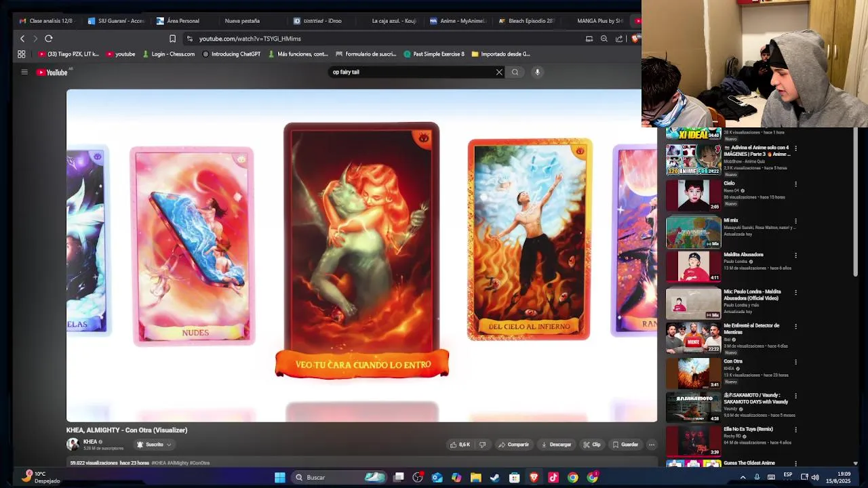This screenshot has height=488, width=868.
Task: Open Con Otra KHEA suggested thumbnail
Action: (694, 373)
